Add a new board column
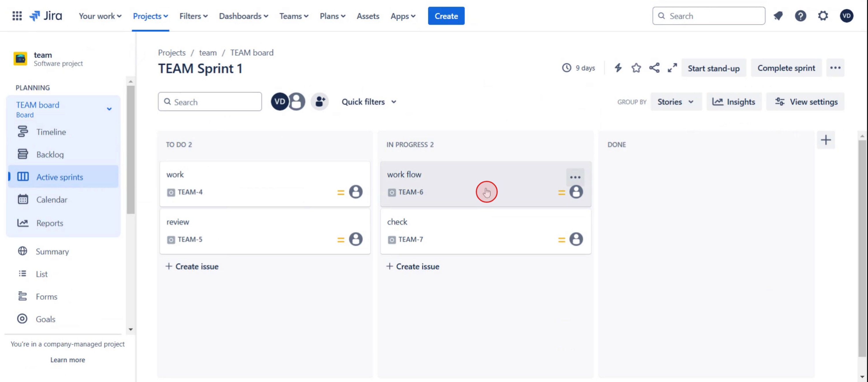868x382 pixels. 826,140
